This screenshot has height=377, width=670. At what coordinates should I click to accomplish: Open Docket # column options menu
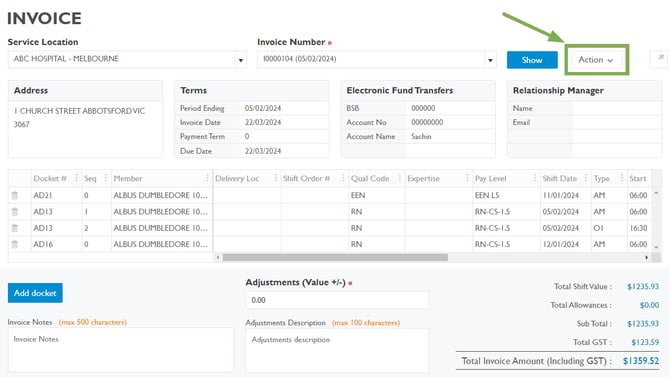(x=76, y=178)
